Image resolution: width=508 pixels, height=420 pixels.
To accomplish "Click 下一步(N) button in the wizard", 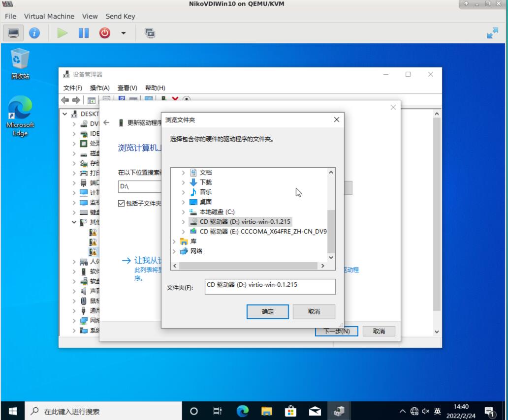I will (336, 331).
